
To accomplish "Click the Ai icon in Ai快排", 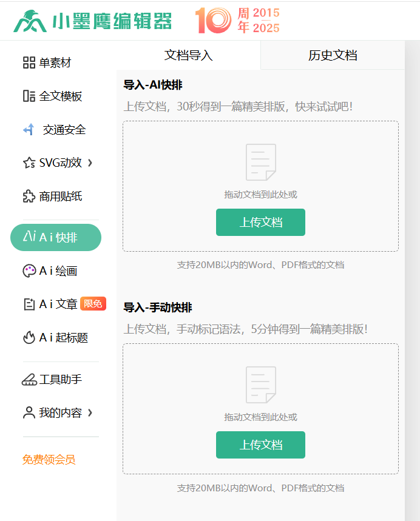I will [x=29, y=237].
